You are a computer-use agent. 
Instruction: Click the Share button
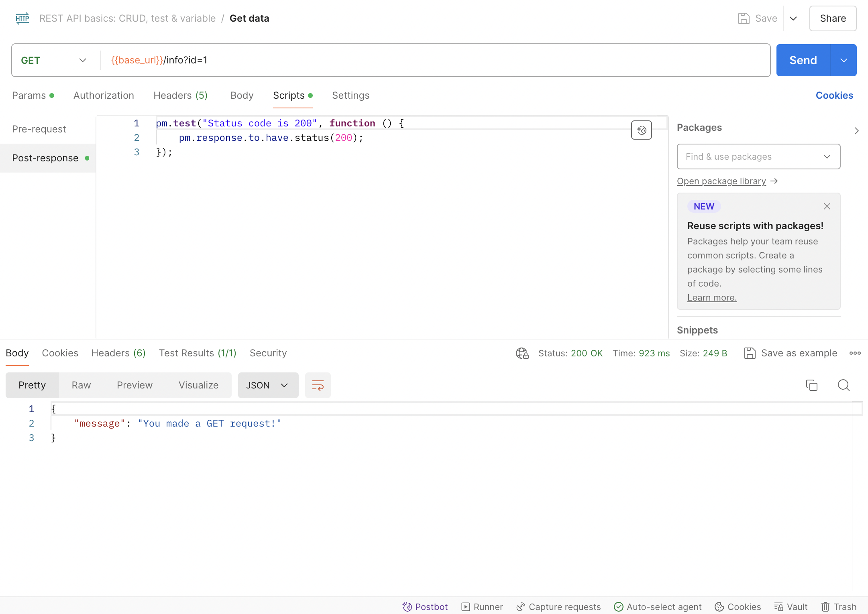(833, 18)
